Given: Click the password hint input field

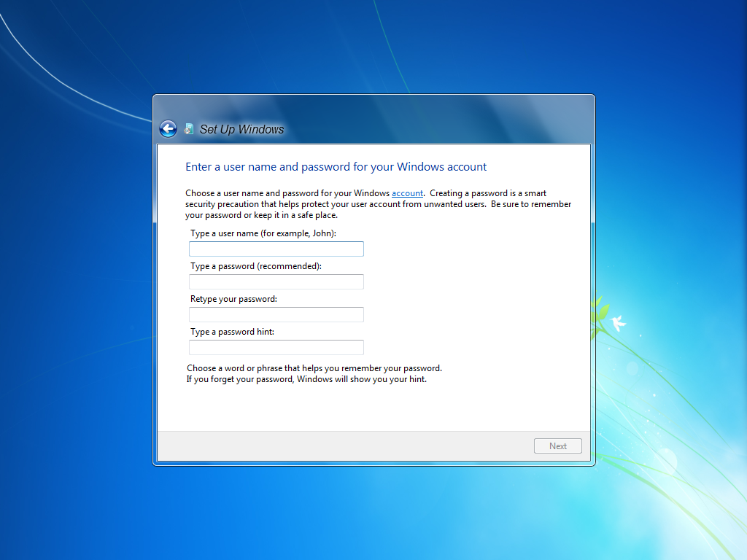Looking at the screenshot, I should [x=276, y=348].
